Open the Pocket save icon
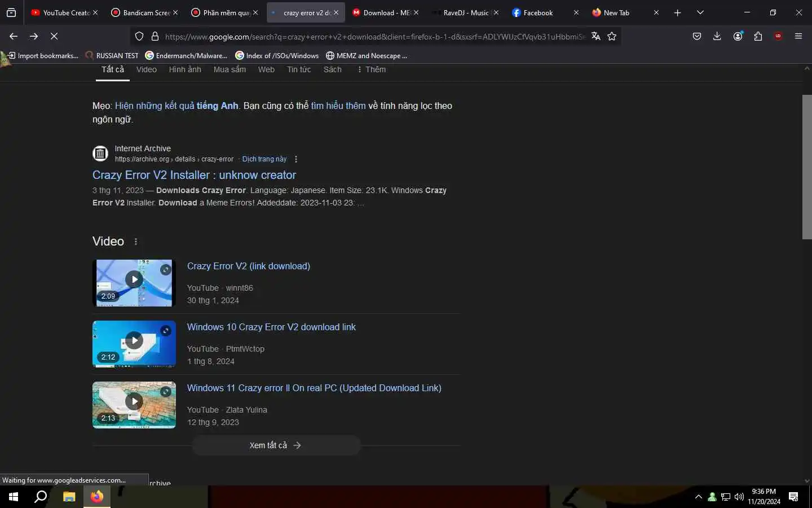The image size is (812, 508). [x=697, y=36]
